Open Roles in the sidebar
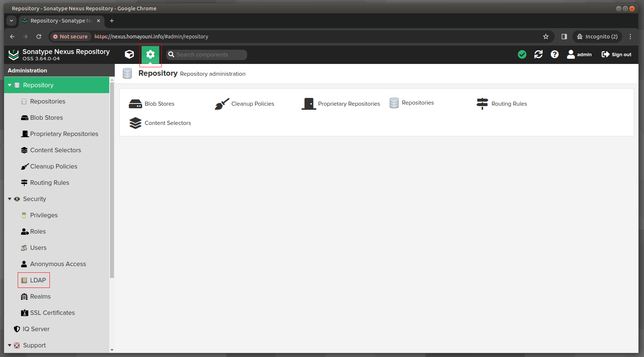 coord(56,231)
